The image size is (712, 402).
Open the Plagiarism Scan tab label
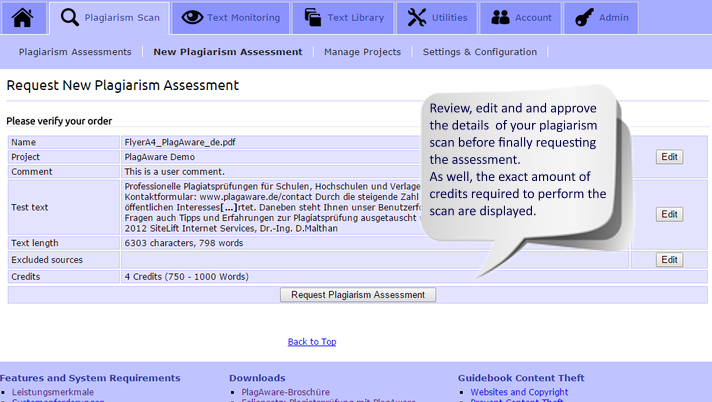122,18
